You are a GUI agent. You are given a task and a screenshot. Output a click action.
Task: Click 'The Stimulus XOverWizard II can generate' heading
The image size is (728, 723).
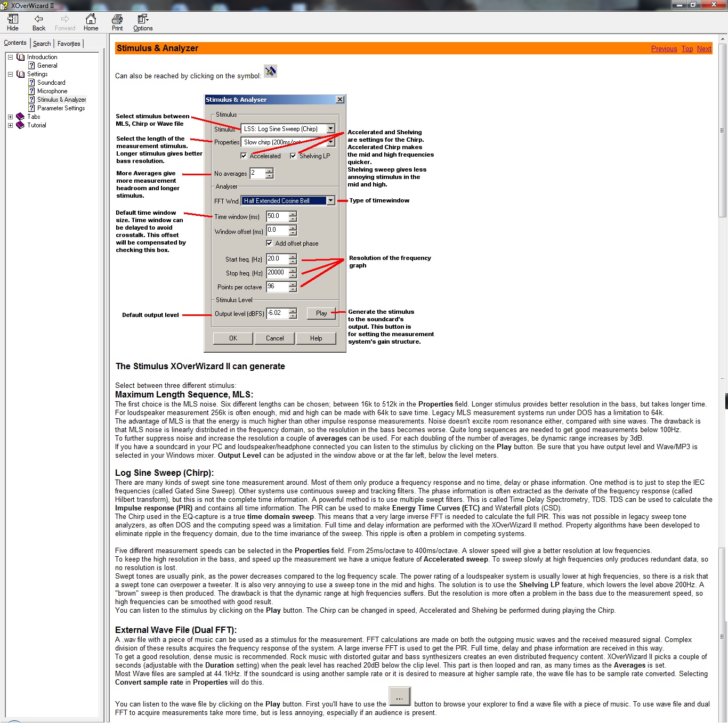click(200, 367)
